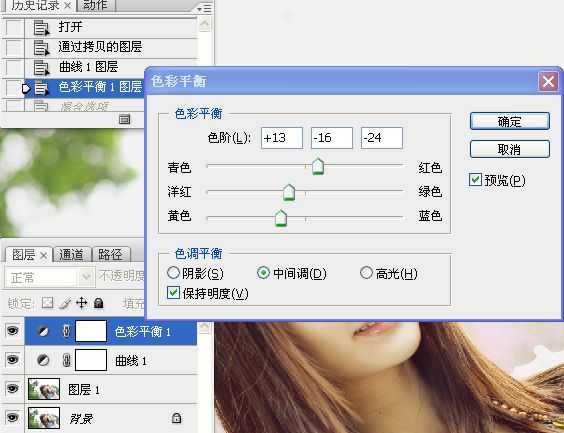Switch to the 历史记录 tab
564x433 pixels.
click(x=35, y=5)
